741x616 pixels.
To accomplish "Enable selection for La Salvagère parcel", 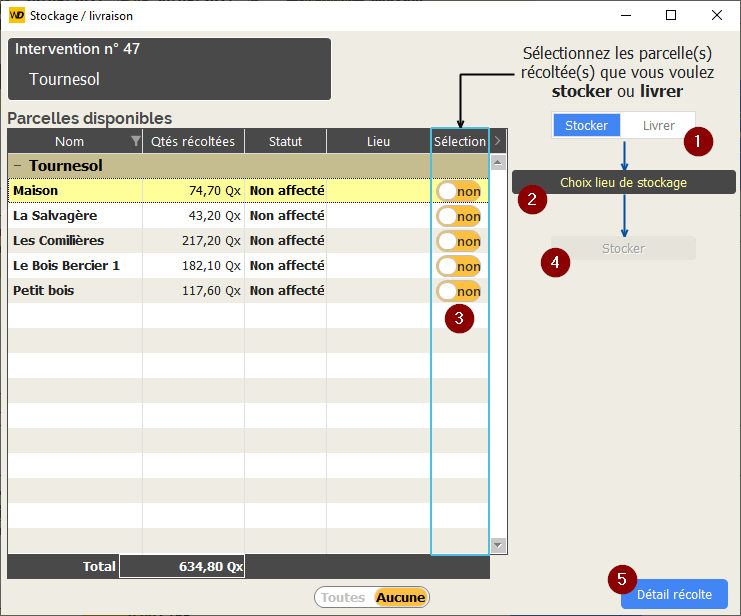I will point(459,216).
